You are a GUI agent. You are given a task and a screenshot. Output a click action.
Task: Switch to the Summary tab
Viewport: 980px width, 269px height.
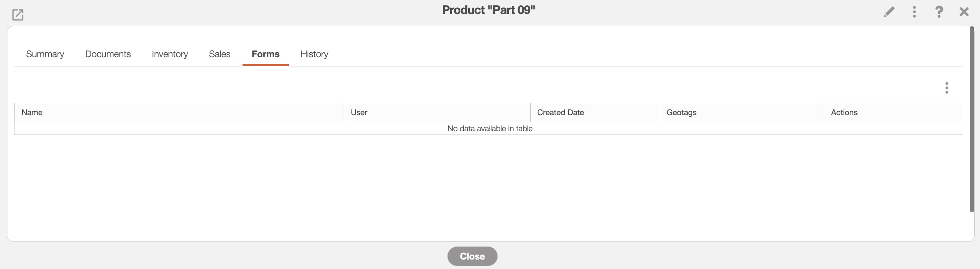pyautogui.click(x=45, y=54)
